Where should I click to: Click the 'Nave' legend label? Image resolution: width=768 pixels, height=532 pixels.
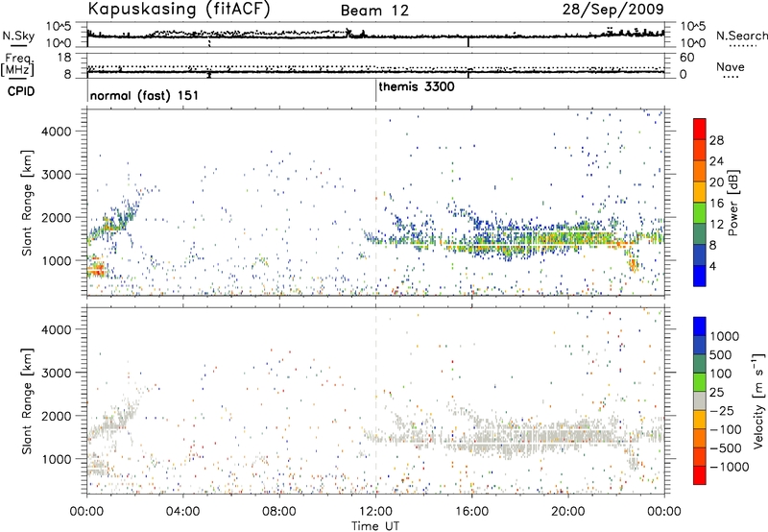point(730,66)
